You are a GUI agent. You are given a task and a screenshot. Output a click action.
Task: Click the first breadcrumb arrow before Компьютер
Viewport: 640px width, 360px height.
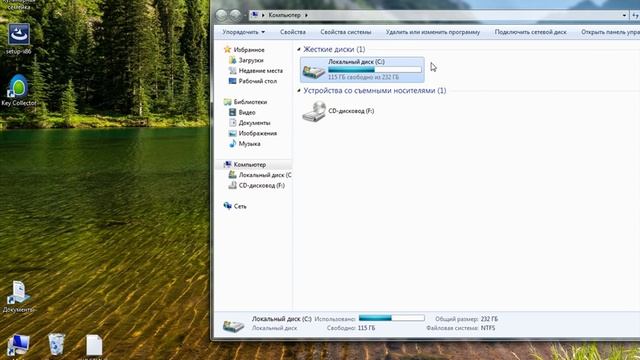263,15
